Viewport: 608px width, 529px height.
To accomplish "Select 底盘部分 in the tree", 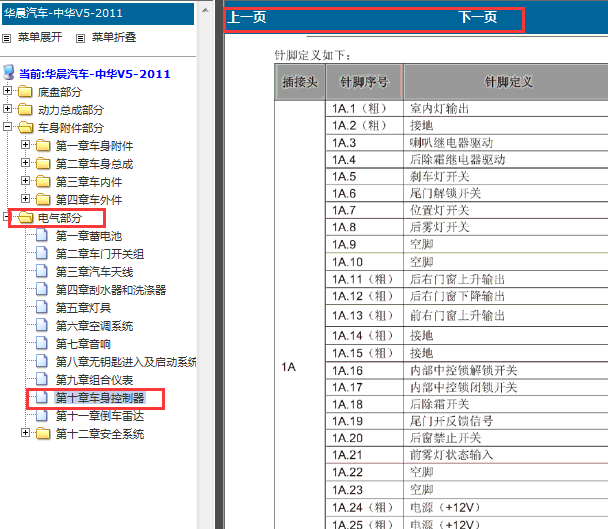I will click(x=60, y=92).
